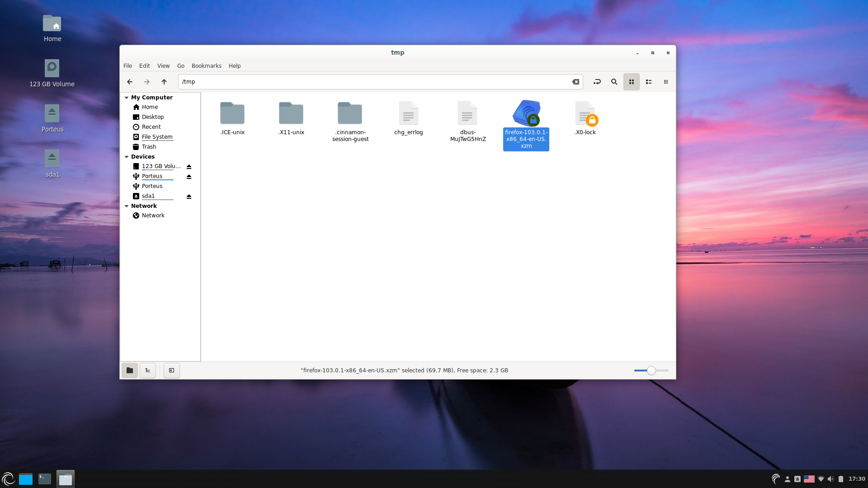Open the Bookmarks menu
The height and width of the screenshot is (488, 868).
point(207,66)
